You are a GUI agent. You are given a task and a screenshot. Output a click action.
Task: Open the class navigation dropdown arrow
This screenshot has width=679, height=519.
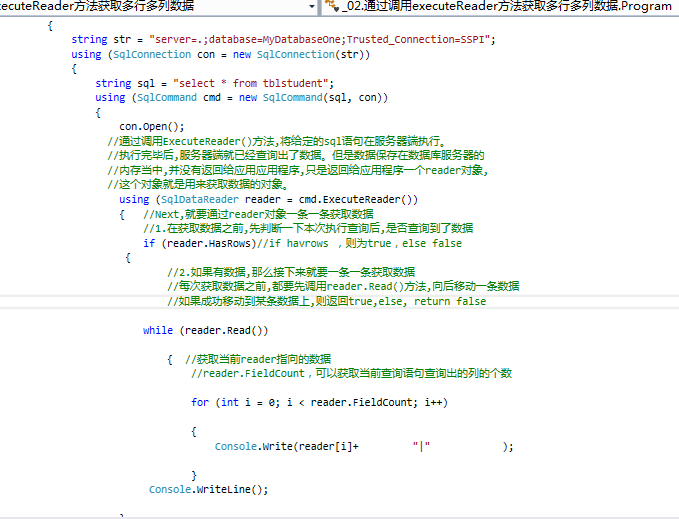[312, 6]
